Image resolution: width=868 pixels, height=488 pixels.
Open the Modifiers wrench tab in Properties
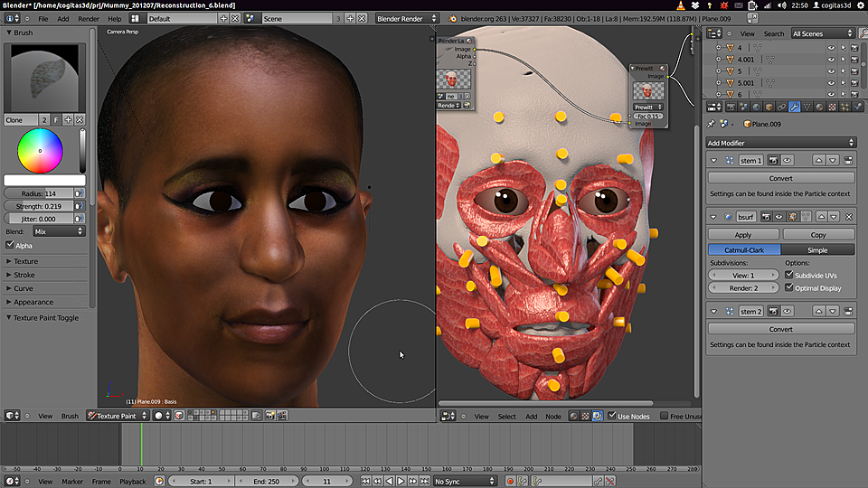[793, 107]
